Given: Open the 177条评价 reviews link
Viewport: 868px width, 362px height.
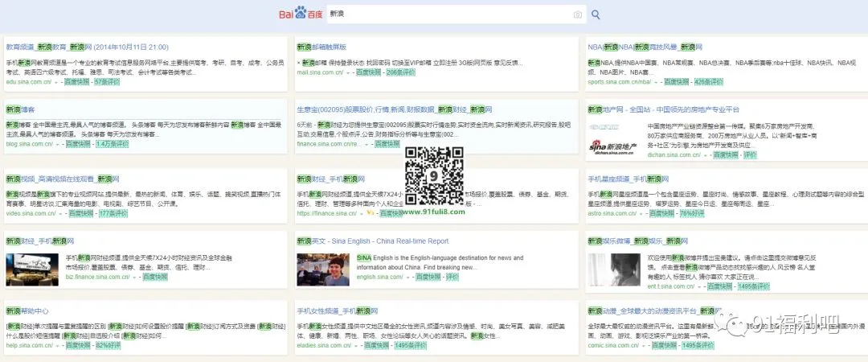Looking at the screenshot, I should 113,213.
